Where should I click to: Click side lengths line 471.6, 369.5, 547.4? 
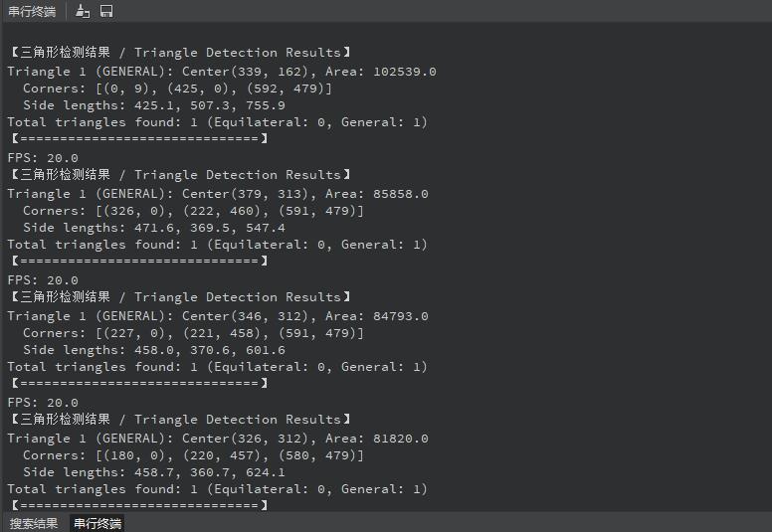(x=154, y=228)
